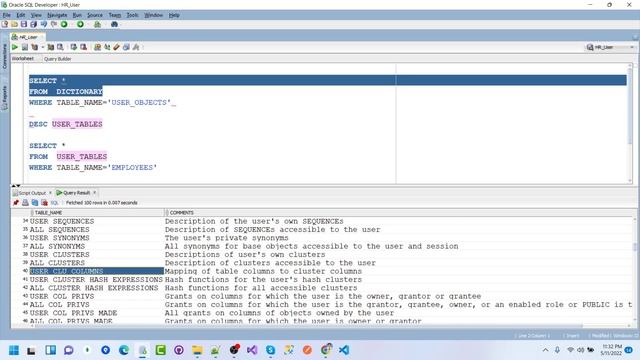Open the File menu
This screenshot has width=640, height=360.
pos(7,15)
